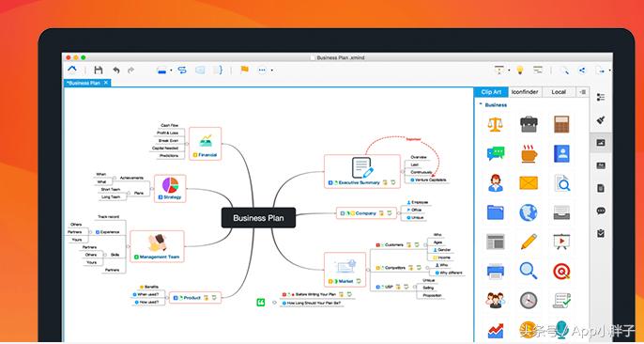The width and height of the screenshot is (644, 344).
Task: Click the Undo arrow in toolbar
Action: pos(116,70)
